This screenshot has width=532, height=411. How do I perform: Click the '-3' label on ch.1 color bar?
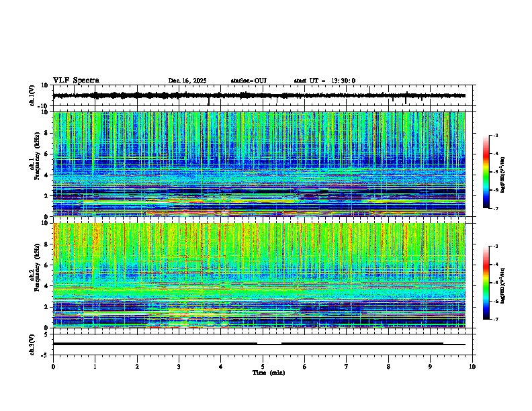point(495,135)
